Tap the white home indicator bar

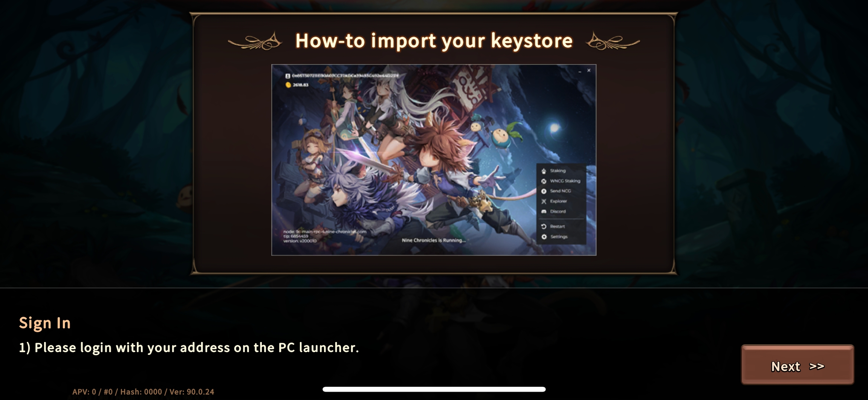tap(434, 389)
